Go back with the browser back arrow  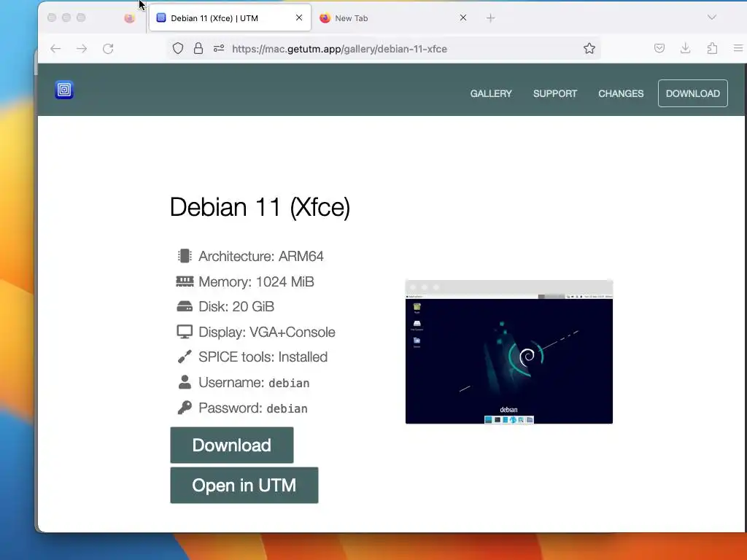coord(55,49)
